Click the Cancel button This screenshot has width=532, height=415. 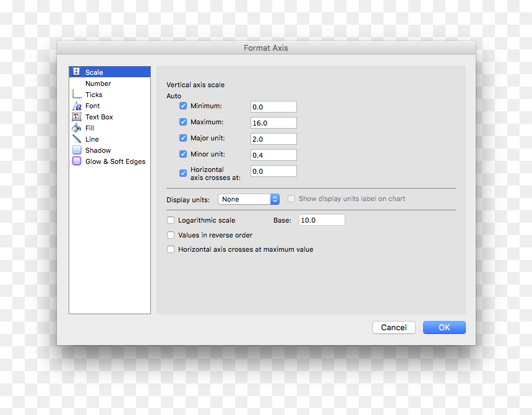tap(394, 327)
